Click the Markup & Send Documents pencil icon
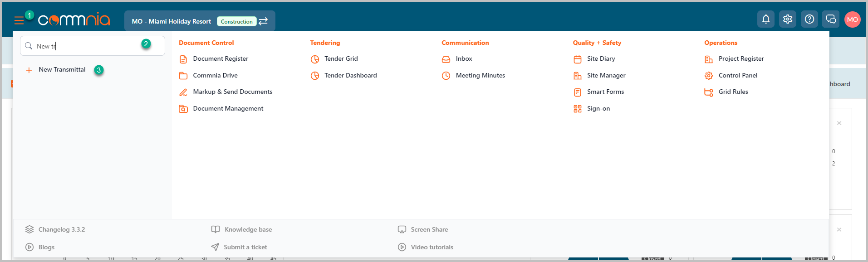 point(183,92)
